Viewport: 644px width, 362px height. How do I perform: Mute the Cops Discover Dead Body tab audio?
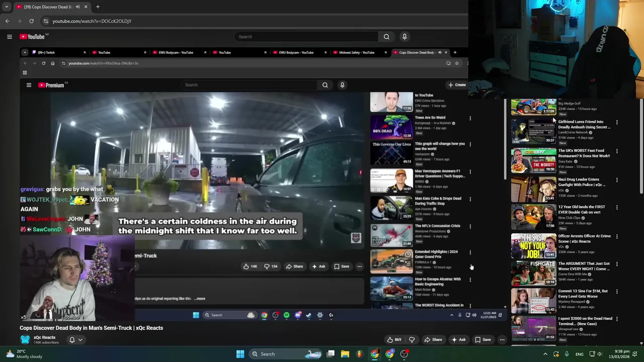pyautogui.click(x=77, y=7)
